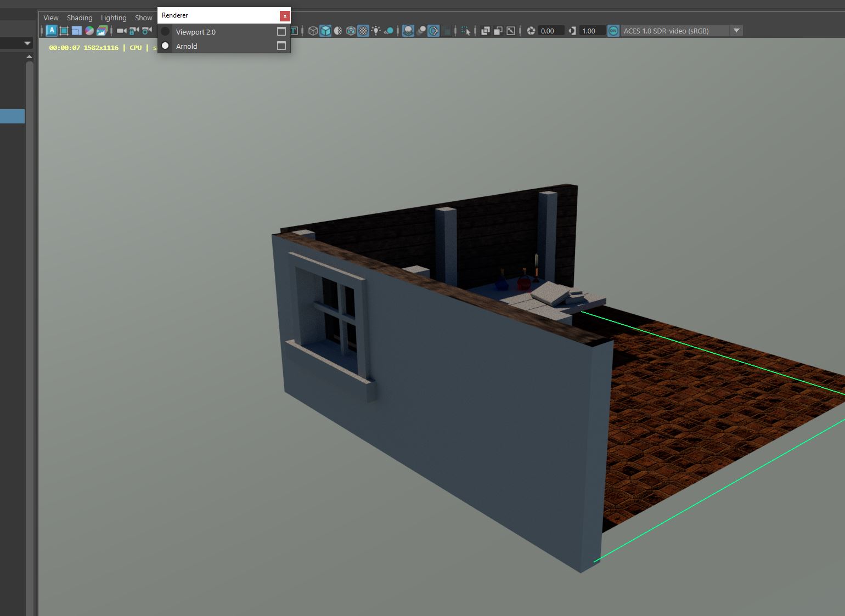845x616 pixels.
Task: Open the Lighting panel menu
Action: coord(114,18)
